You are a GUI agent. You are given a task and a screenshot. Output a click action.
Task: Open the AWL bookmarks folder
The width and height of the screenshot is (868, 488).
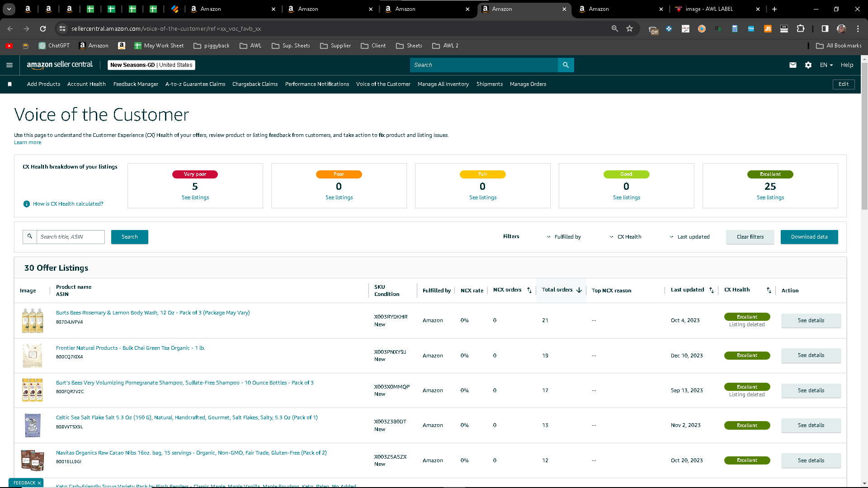251,46
